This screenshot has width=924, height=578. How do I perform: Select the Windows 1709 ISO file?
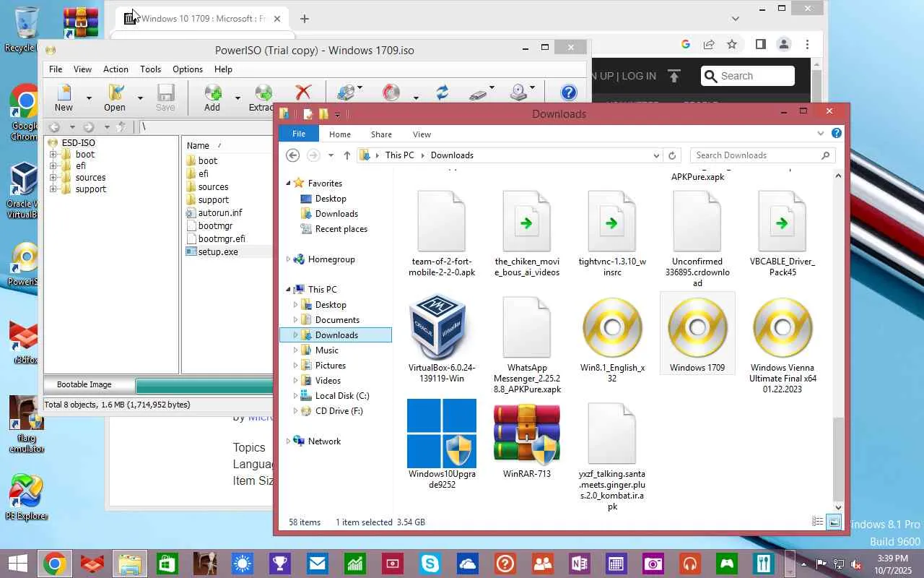(x=697, y=335)
